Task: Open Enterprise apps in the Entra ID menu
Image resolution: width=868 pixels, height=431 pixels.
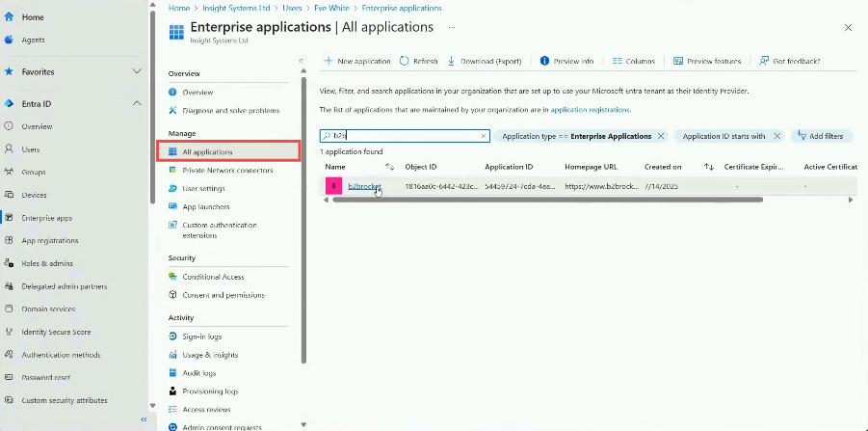Action: point(48,218)
